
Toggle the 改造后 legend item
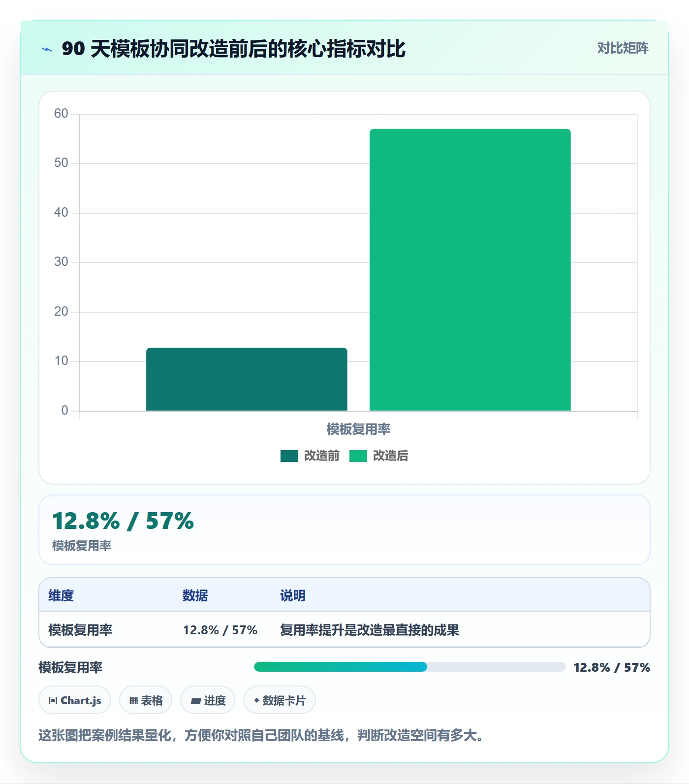[x=379, y=456]
